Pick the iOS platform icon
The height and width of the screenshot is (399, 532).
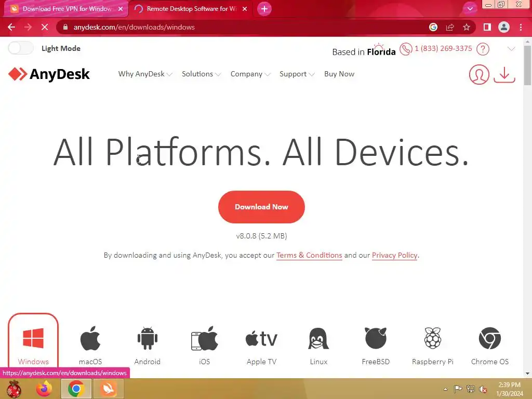[204, 338]
